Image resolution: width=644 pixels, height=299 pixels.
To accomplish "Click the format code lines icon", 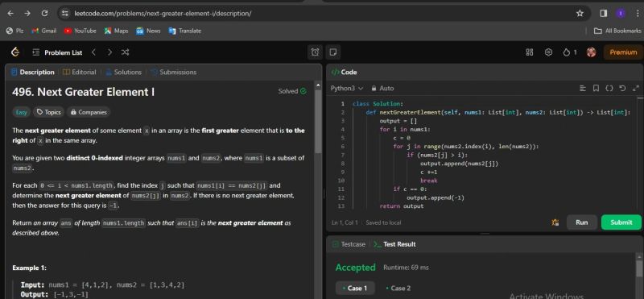I will click(x=582, y=88).
